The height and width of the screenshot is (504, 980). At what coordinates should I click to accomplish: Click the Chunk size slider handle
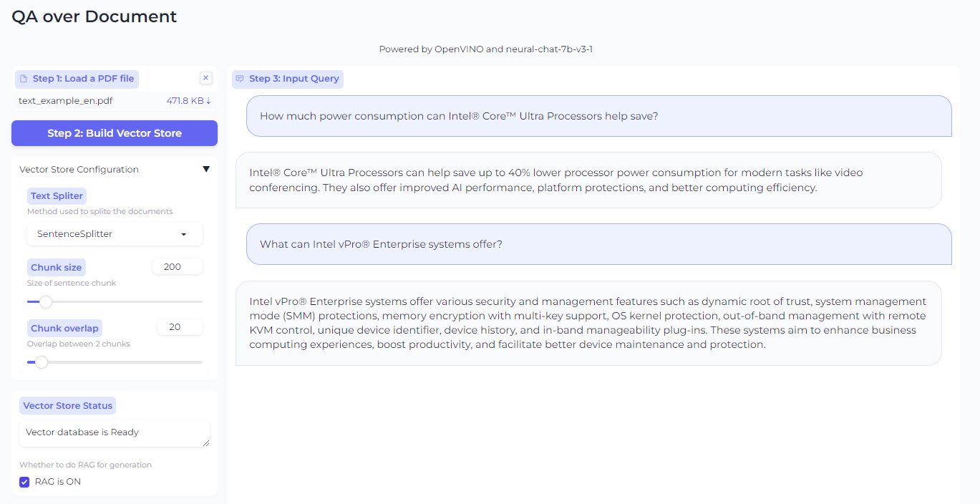tap(46, 302)
